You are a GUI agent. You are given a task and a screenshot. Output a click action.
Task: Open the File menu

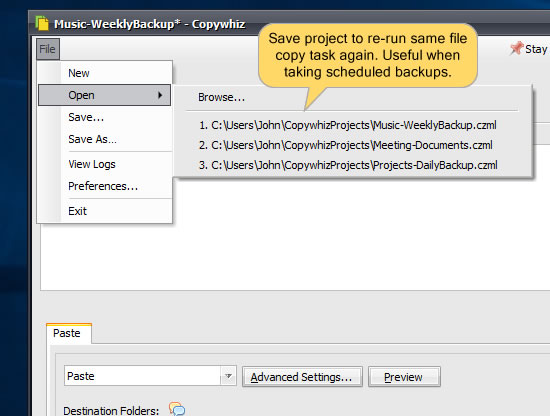48,49
